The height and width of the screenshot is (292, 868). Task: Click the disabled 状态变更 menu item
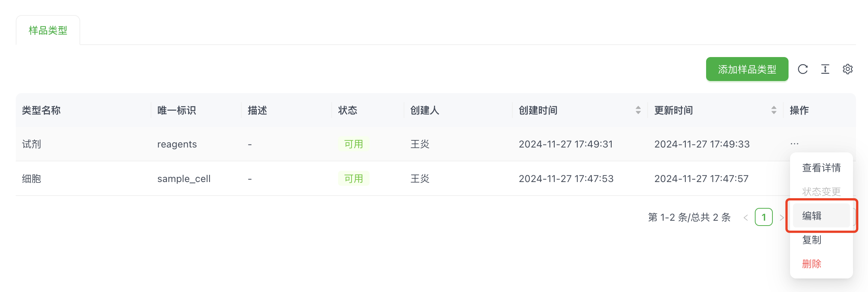click(821, 192)
